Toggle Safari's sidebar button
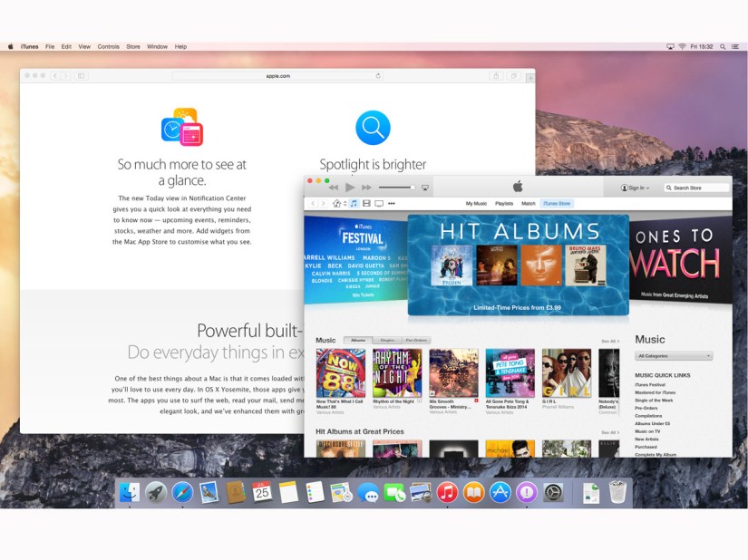The height and width of the screenshot is (560, 748). point(81,76)
